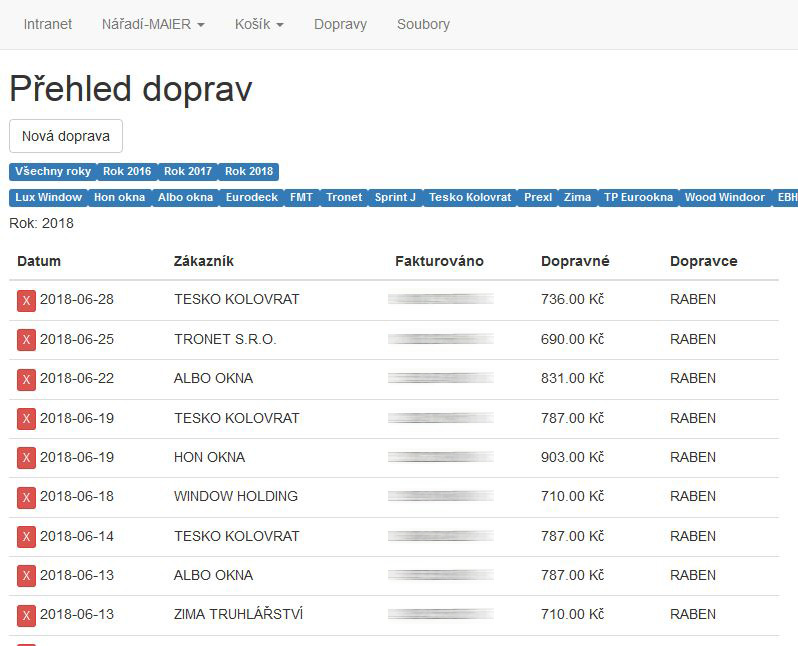Open the Soubory navigation item
This screenshot has width=798, height=646.
click(423, 24)
